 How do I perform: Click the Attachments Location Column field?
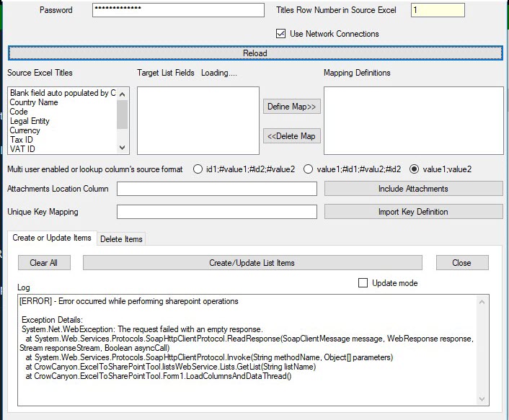[217, 189]
